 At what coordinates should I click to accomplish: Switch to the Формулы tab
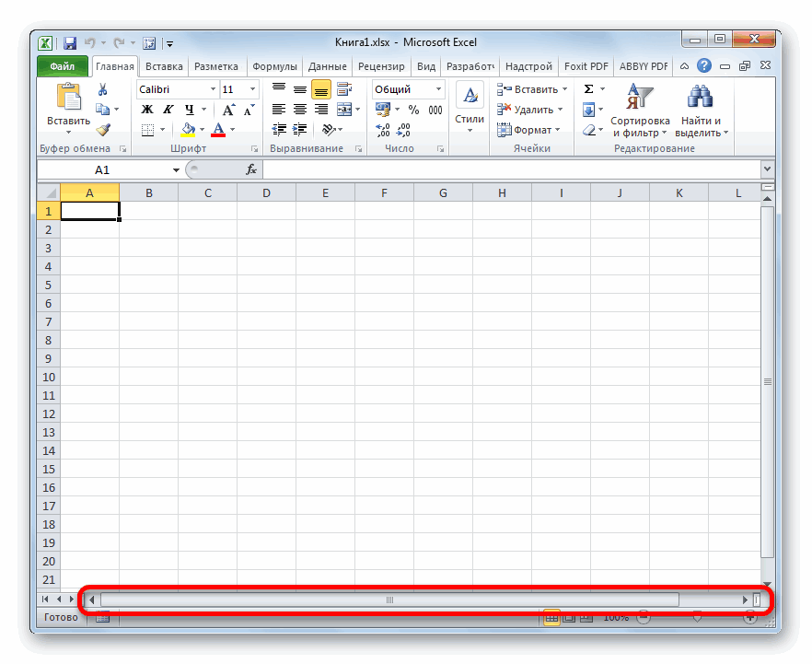[x=274, y=66]
